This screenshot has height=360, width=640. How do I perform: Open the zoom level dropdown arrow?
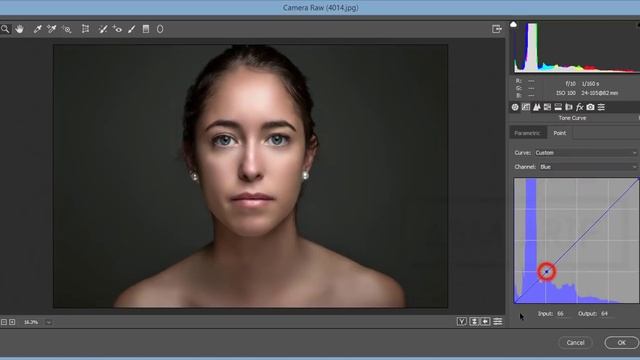coord(49,322)
